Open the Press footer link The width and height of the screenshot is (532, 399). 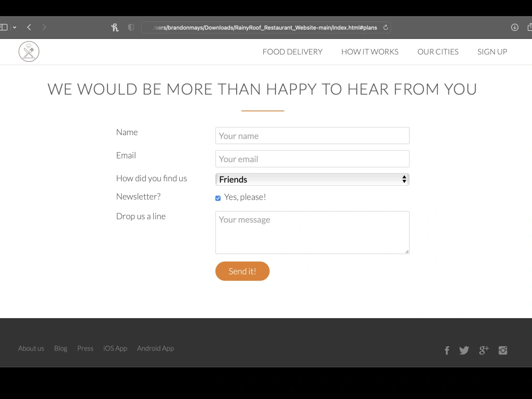[85, 348]
